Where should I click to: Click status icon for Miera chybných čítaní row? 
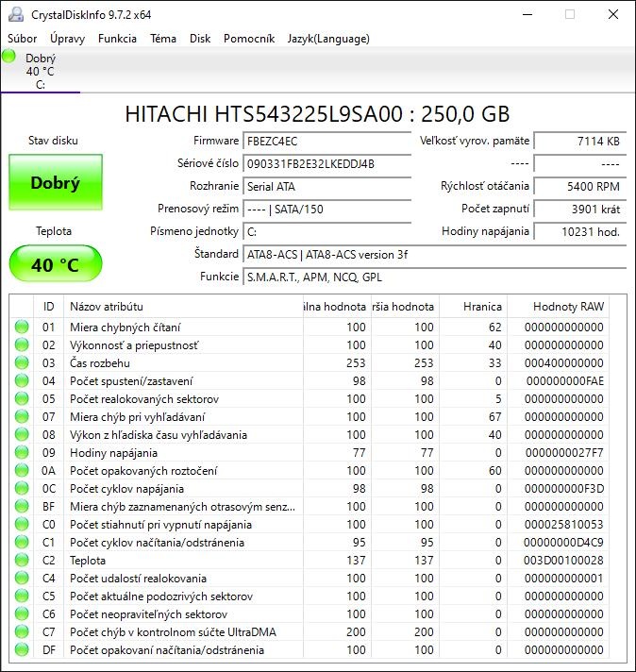(22, 327)
